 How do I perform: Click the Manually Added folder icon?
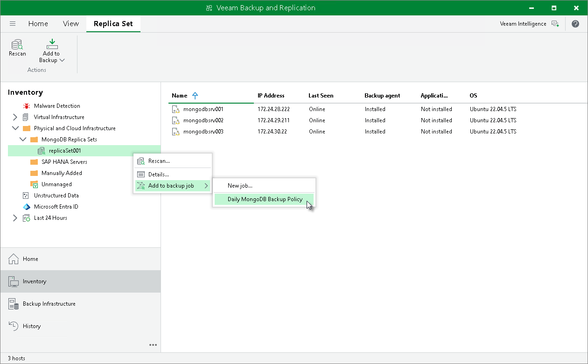click(34, 173)
